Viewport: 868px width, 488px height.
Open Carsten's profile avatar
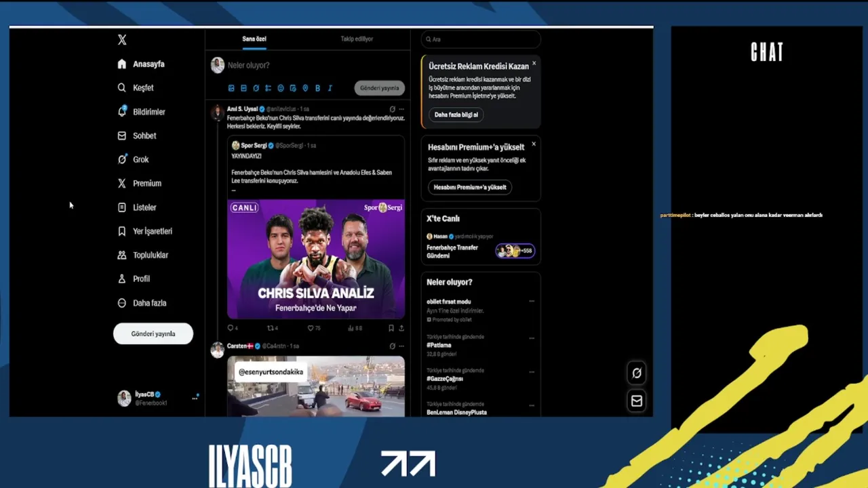217,350
